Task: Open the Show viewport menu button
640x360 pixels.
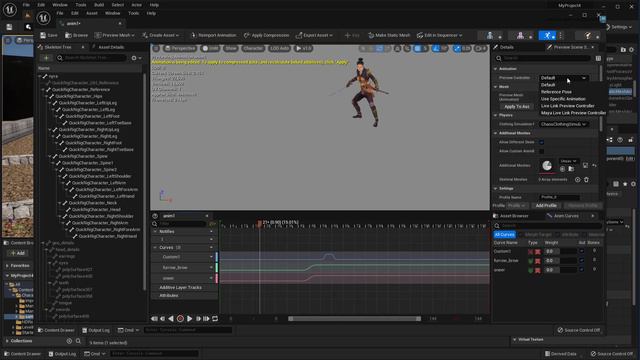Action: coord(231,49)
